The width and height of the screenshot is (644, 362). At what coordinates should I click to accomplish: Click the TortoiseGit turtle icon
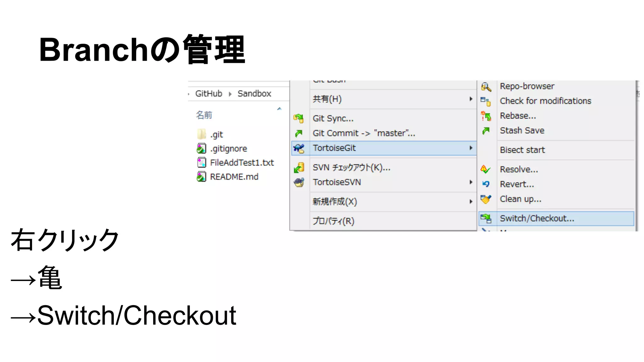click(299, 148)
